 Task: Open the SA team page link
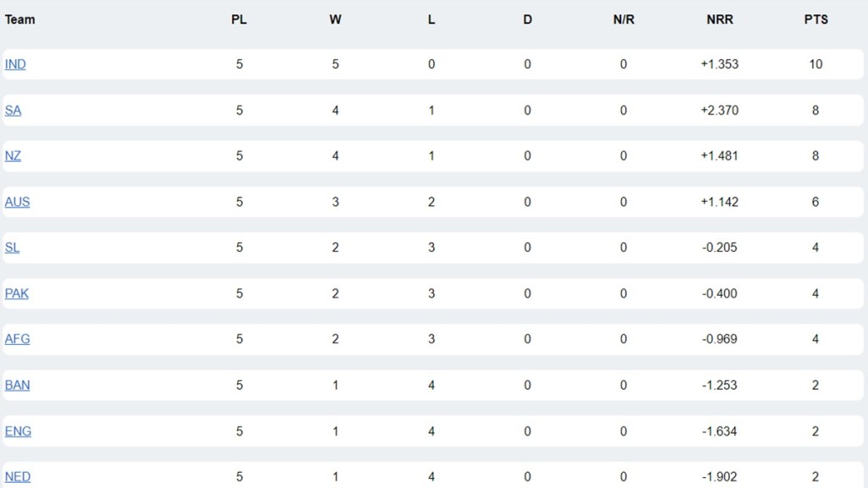pyautogui.click(x=12, y=110)
